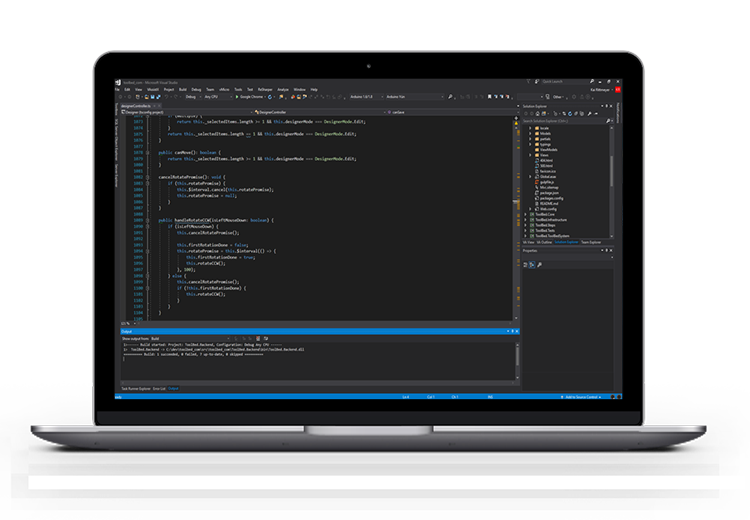The width and height of the screenshot is (750, 520).
Task: Click the Solution Explorer vertical scrollbar
Action: coord(612,170)
